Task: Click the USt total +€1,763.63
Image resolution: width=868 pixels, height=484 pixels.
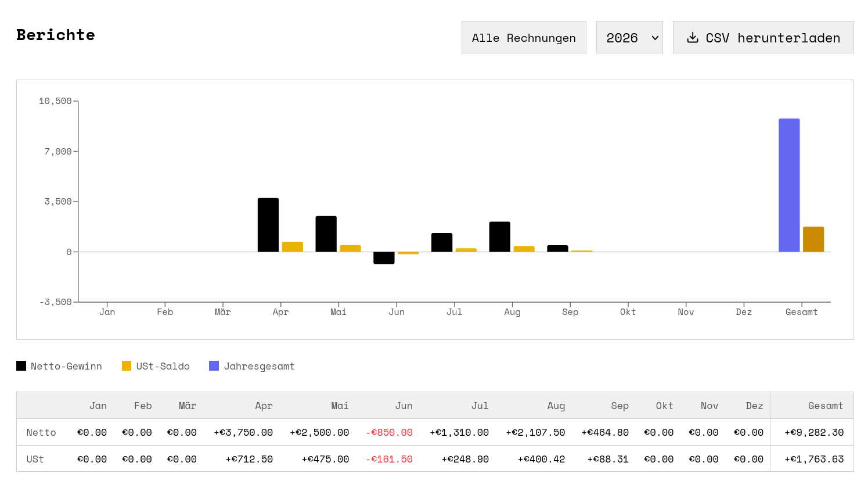Action: (814, 459)
